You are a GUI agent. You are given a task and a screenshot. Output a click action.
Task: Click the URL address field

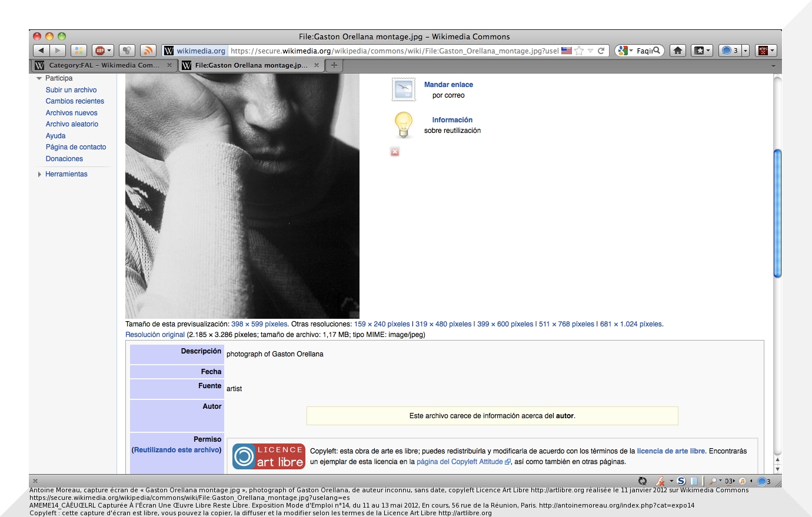tap(394, 51)
